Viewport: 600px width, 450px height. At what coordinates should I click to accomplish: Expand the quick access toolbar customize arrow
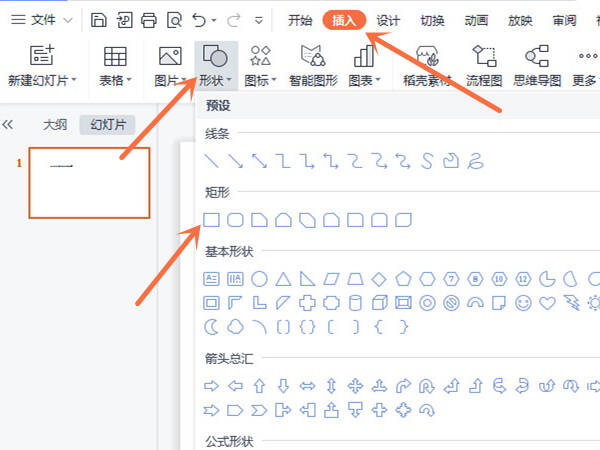(259, 20)
